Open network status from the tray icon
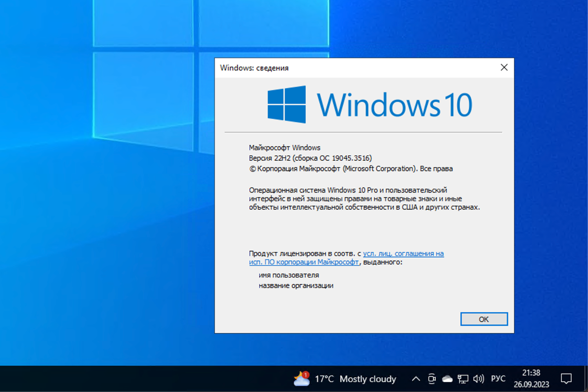The image size is (588, 392). tap(463, 379)
